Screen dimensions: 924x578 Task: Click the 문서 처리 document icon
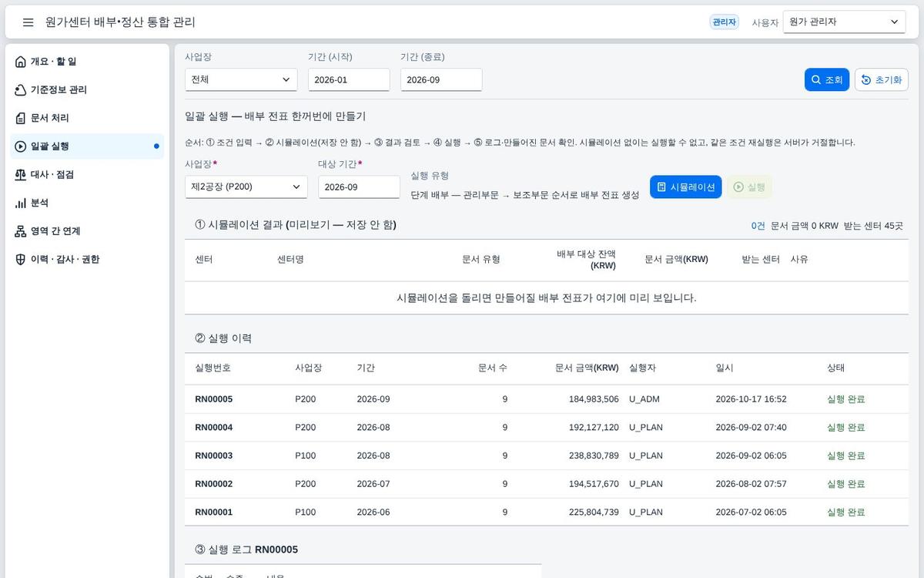(x=21, y=118)
